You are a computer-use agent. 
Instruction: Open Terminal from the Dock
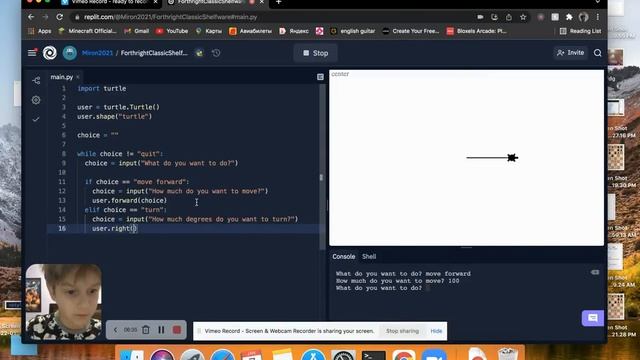(373, 356)
